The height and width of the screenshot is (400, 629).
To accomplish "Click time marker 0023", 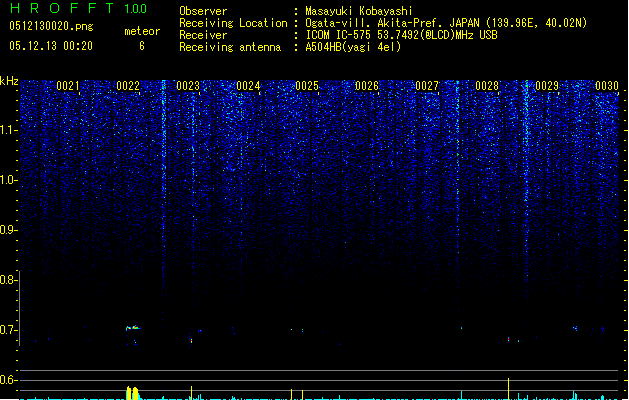I will [188, 86].
